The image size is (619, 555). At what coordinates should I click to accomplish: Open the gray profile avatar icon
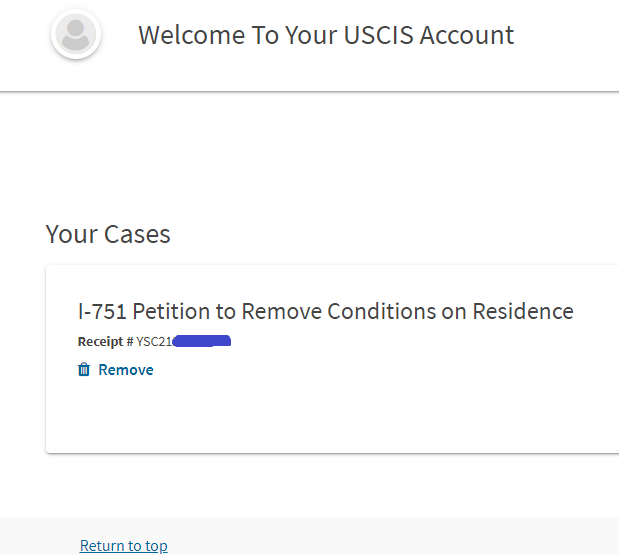[76, 34]
